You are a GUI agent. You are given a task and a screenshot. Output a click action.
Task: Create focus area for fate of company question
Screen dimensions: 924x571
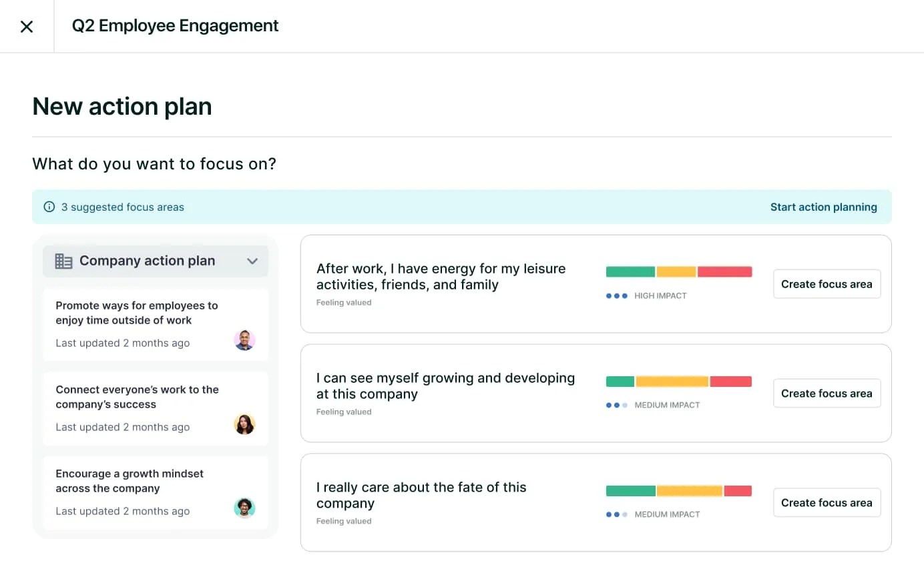[x=827, y=503]
